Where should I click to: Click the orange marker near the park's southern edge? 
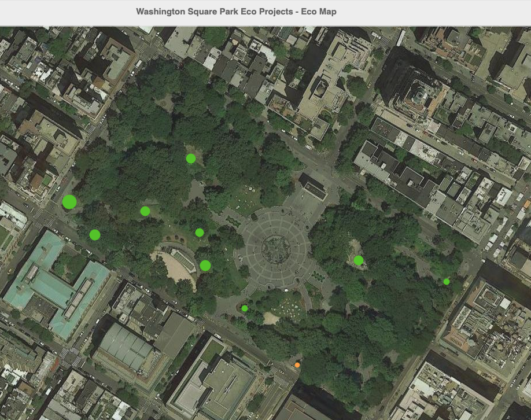pyautogui.click(x=297, y=365)
